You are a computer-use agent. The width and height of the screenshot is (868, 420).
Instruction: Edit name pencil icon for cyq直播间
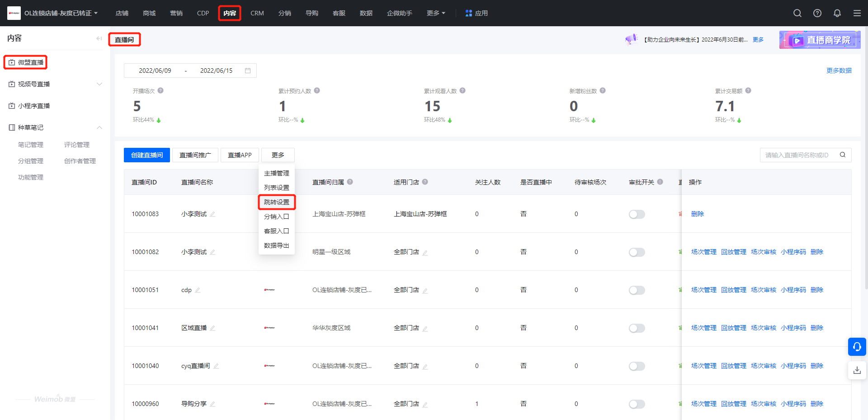pyautogui.click(x=216, y=366)
